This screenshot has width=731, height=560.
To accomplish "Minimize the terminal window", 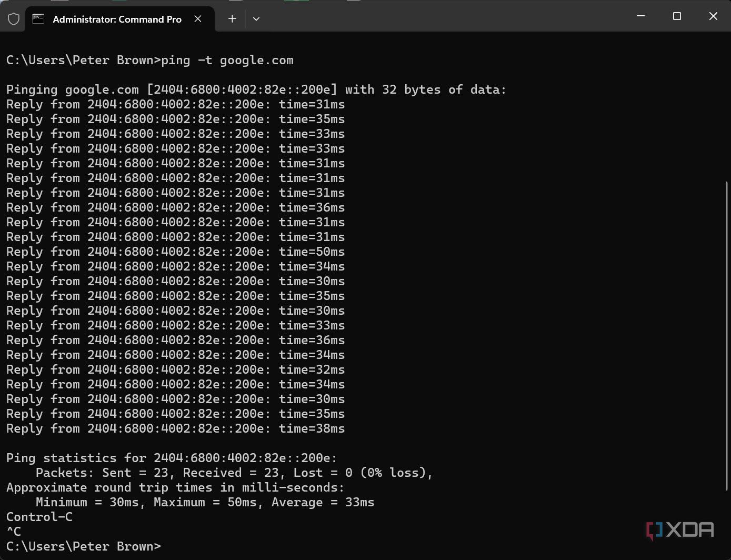I will coord(640,16).
